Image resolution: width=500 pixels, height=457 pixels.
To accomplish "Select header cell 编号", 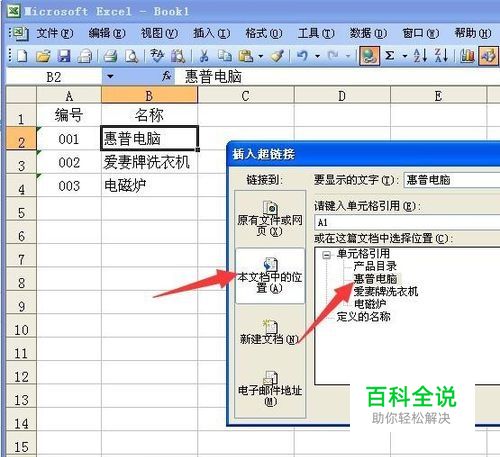I will (x=69, y=115).
